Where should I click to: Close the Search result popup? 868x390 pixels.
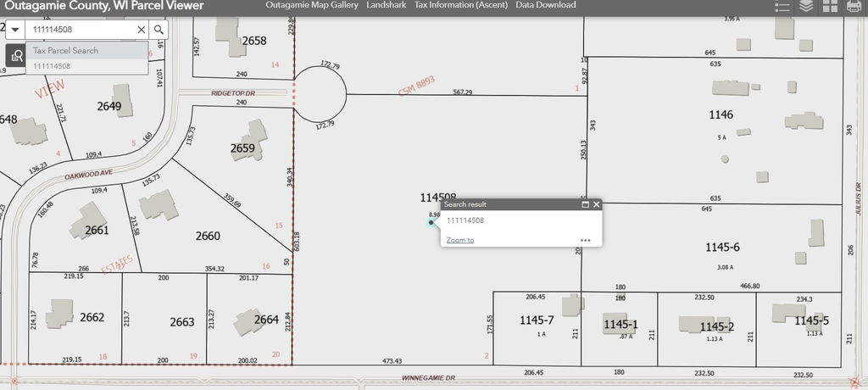[x=597, y=204]
